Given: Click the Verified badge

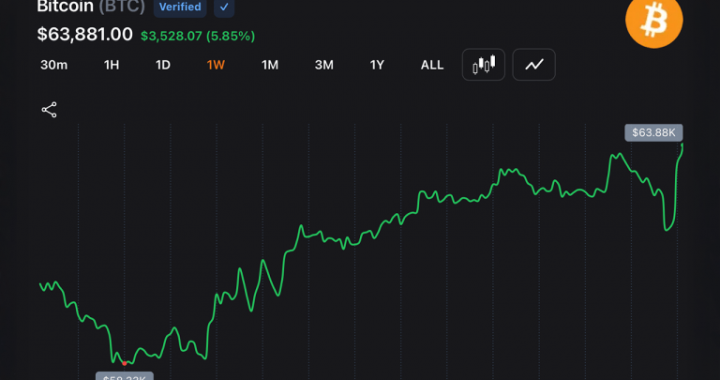Looking at the screenshot, I should click(x=180, y=8).
